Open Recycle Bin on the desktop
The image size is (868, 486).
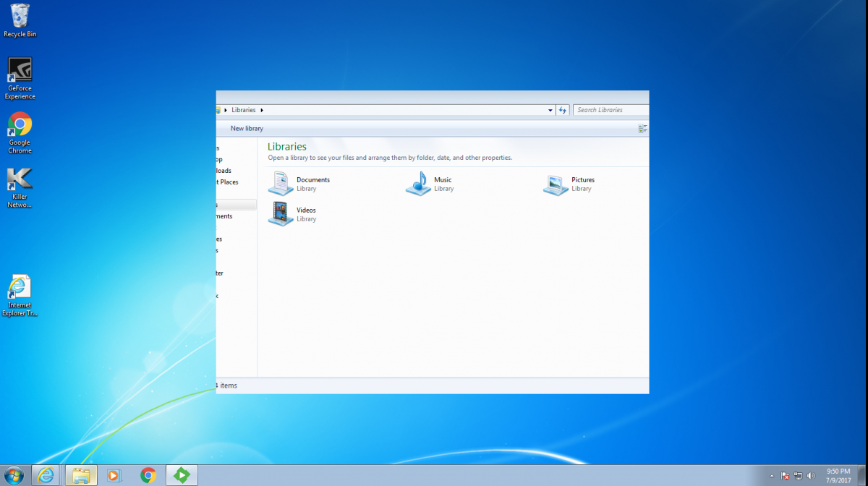click(x=20, y=20)
